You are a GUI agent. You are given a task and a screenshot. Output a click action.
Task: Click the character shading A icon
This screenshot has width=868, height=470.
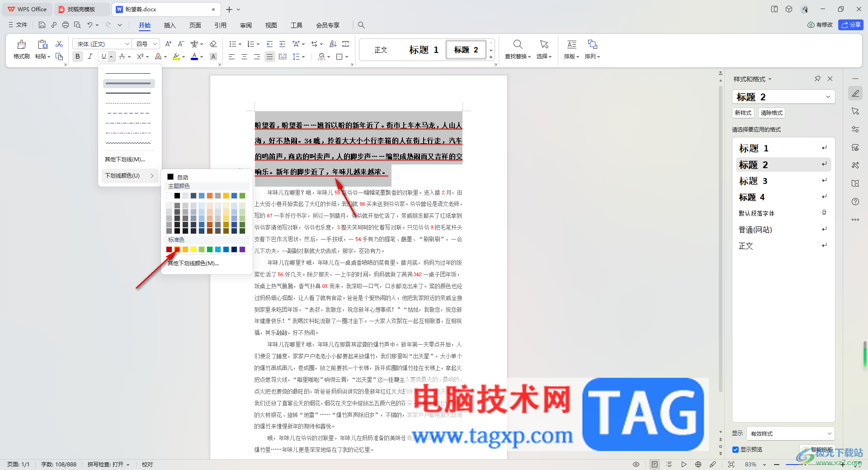pos(213,56)
